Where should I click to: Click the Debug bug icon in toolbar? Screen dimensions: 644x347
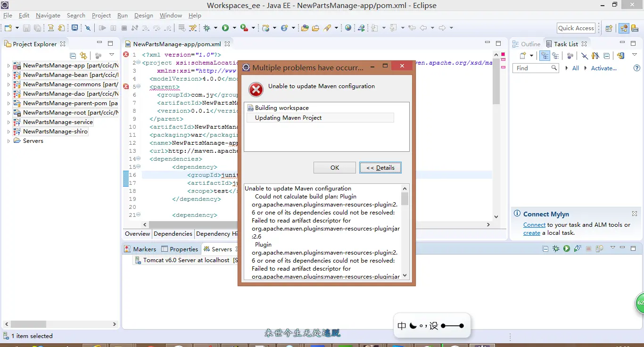(207, 28)
